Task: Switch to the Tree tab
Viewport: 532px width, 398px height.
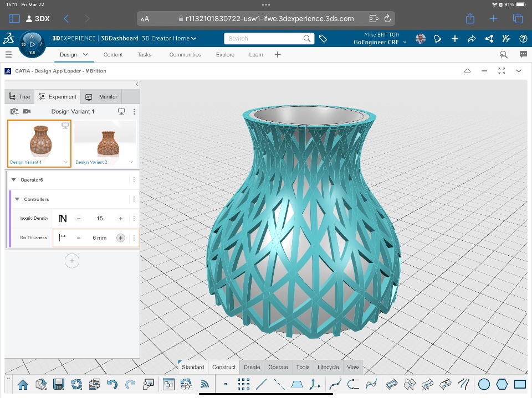Action: pos(20,97)
